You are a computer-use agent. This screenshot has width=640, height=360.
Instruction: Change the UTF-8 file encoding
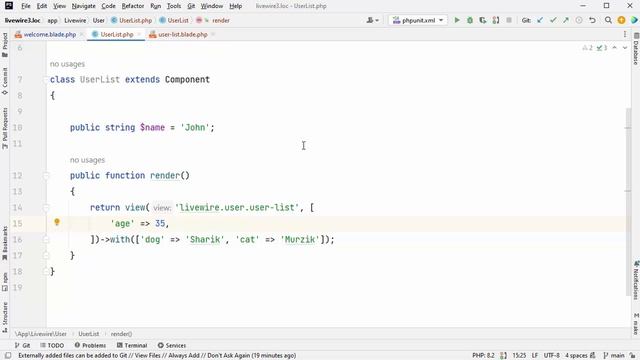click(551, 356)
